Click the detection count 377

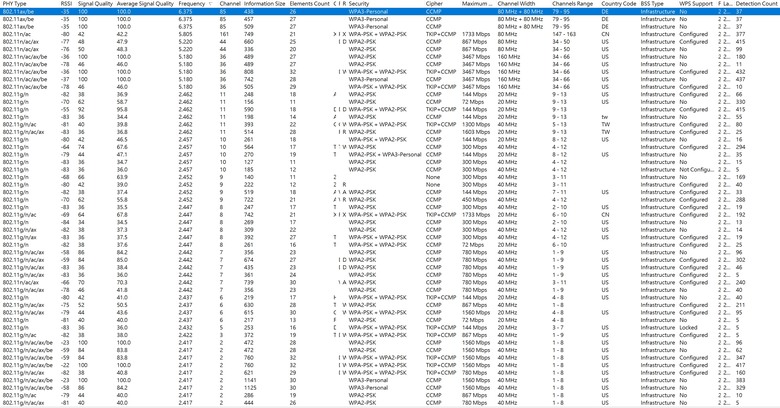click(741, 34)
